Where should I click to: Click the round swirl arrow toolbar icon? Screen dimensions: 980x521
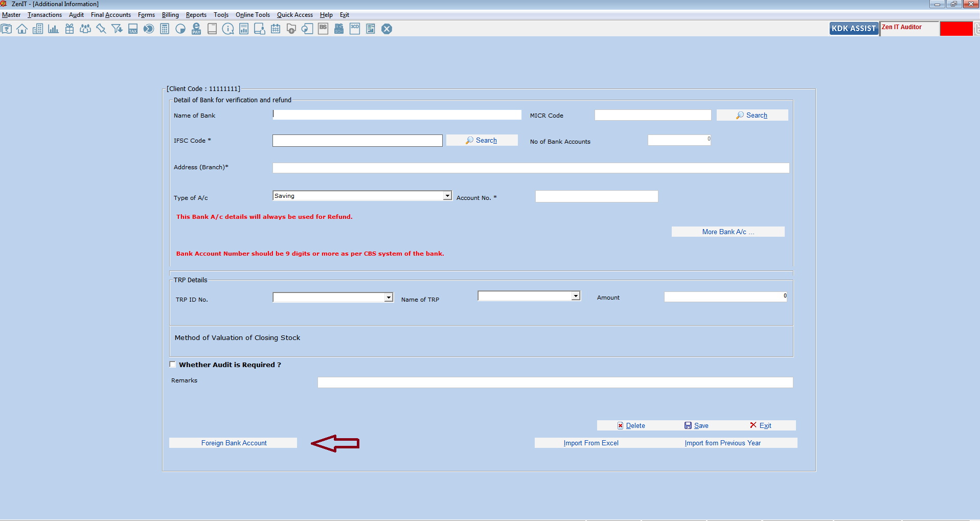pyautogui.click(x=149, y=29)
